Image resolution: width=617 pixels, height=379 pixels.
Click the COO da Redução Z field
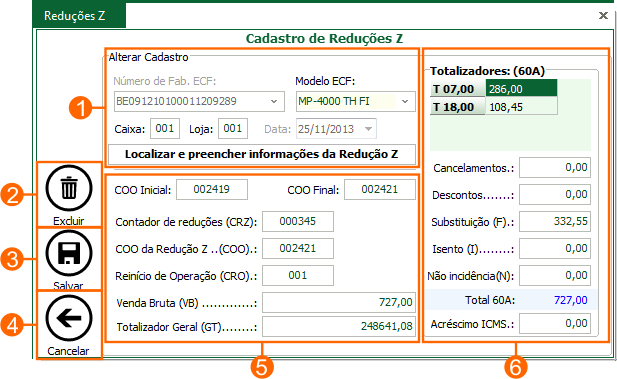298,249
